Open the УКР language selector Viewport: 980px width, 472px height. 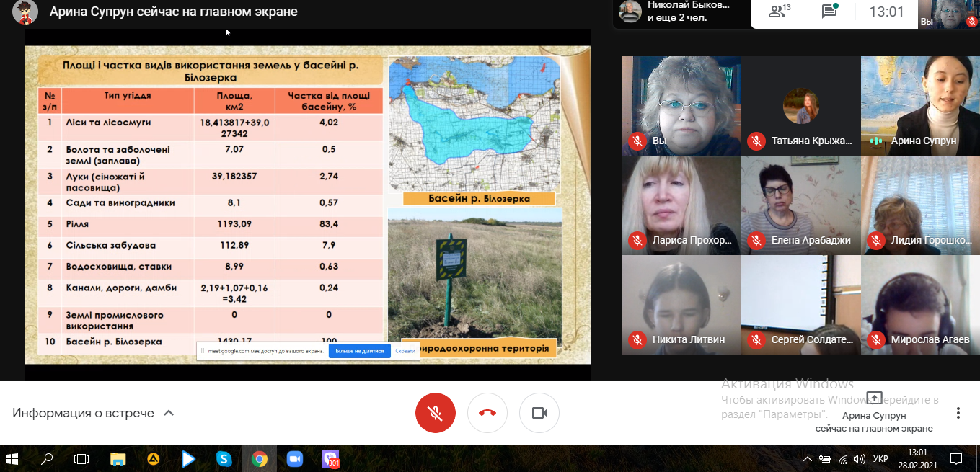[x=880, y=458]
